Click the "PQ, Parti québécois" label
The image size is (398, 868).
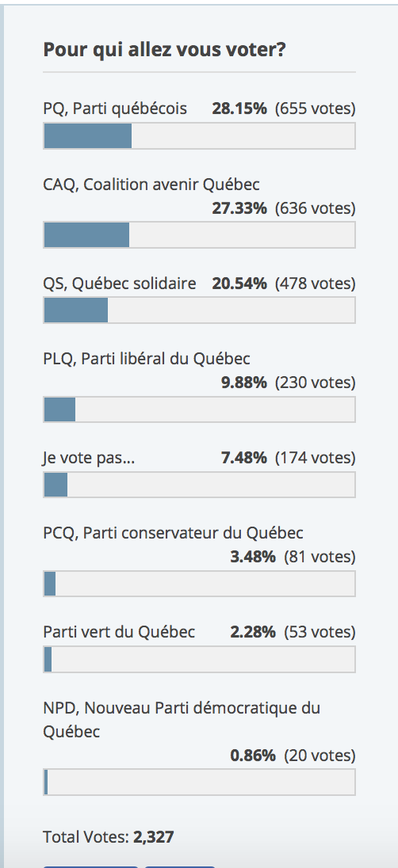tap(115, 108)
